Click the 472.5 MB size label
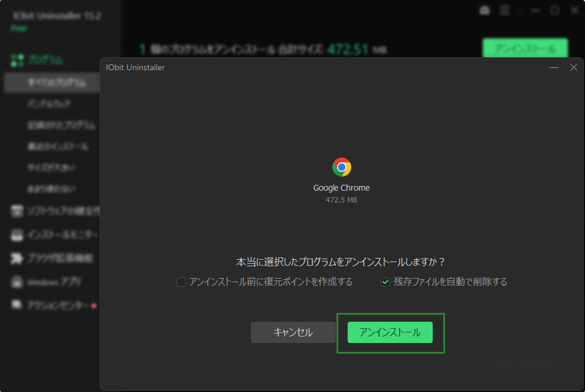The width and height of the screenshot is (585, 392). (x=341, y=200)
